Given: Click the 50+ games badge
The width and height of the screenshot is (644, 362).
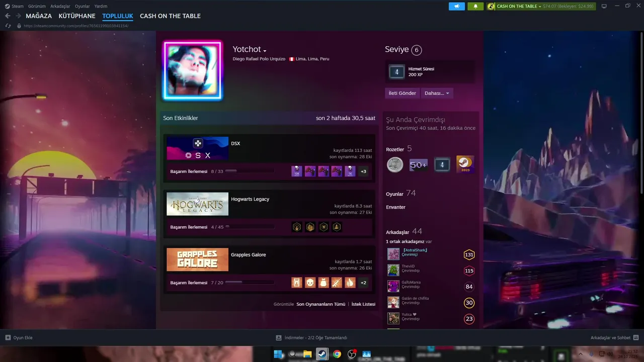Looking at the screenshot, I should click(x=419, y=164).
